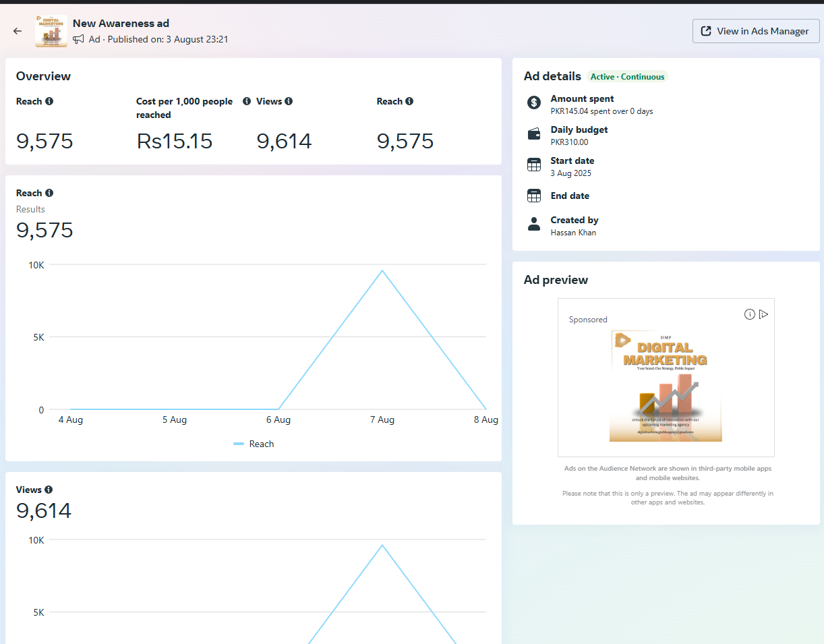Show info for Cost per 1,000 people reached

click(x=247, y=101)
